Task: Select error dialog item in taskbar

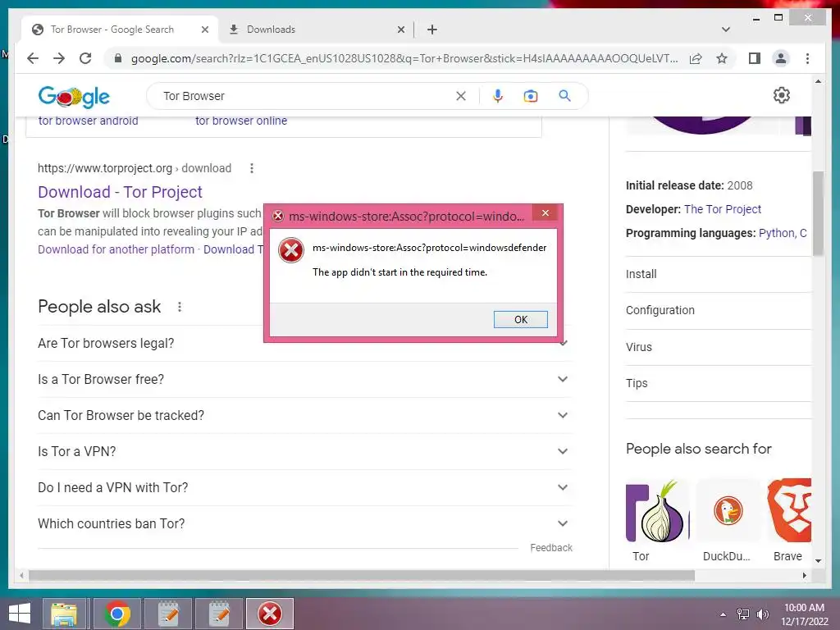Action: click(270, 614)
